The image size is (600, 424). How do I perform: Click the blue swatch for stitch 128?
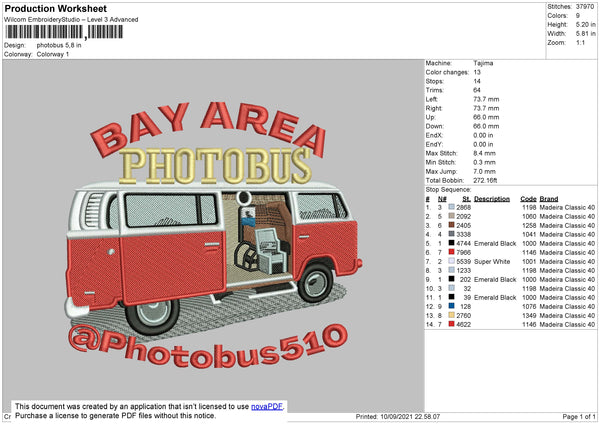pyautogui.click(x=452, y=306)
